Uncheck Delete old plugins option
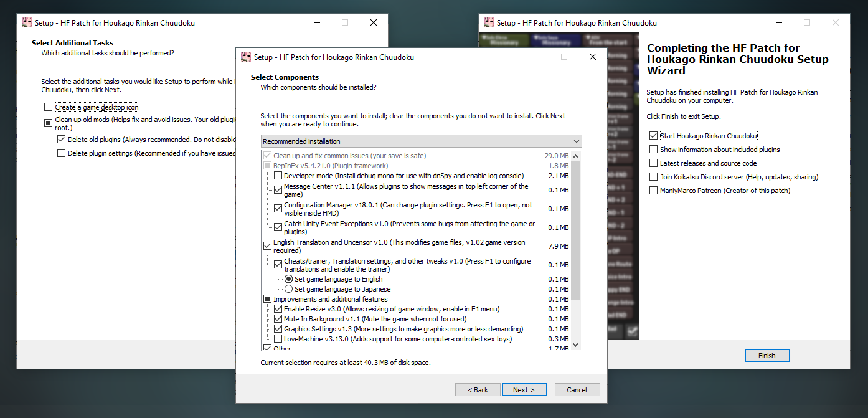Screen dimensions: 868x418 pyautogui.click(x=61, y=140)
